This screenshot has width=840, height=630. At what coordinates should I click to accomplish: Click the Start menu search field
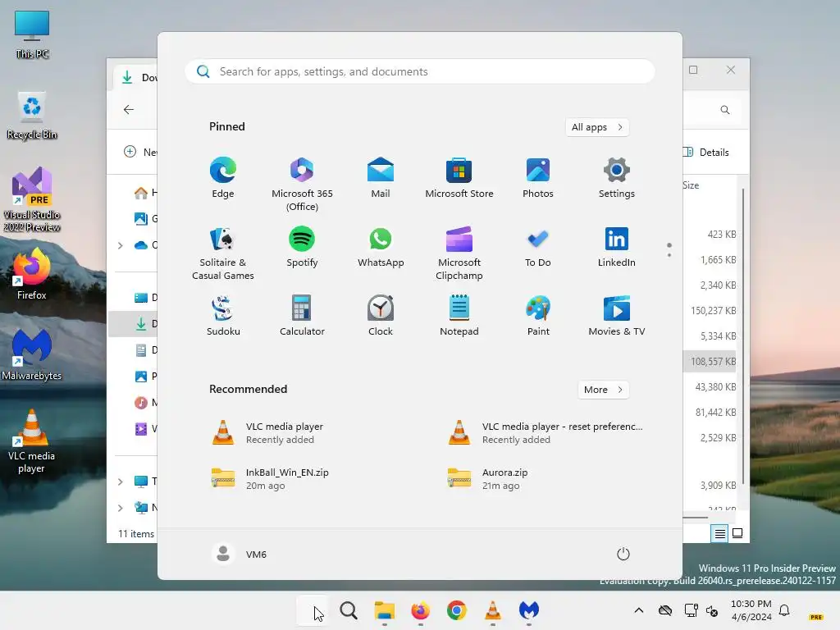pyautogui.click(x=419, y=71)
